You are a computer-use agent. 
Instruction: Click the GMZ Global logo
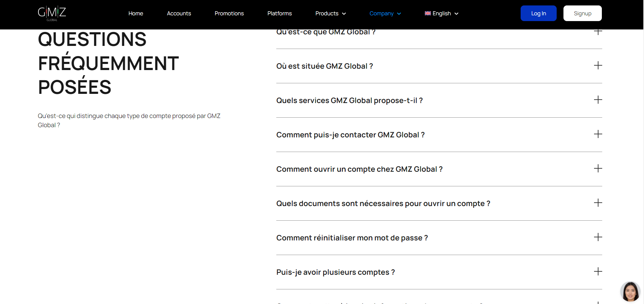pyautogui.click(x=52, y=13)
